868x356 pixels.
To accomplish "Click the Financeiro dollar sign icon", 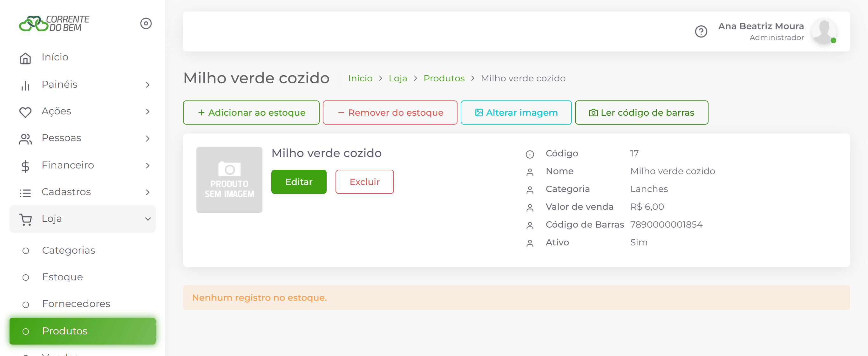I will (x=25, y=166).
